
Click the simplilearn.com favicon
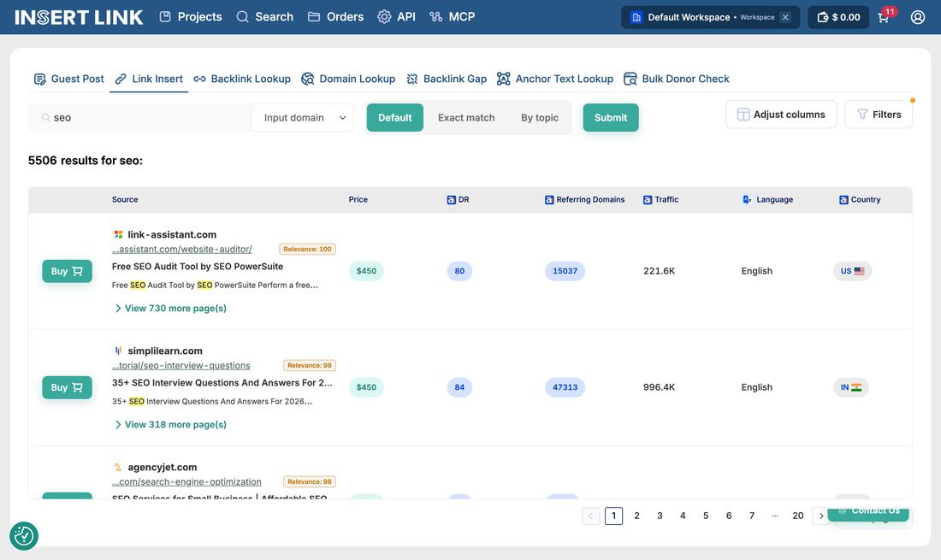[x=118, y=351]
